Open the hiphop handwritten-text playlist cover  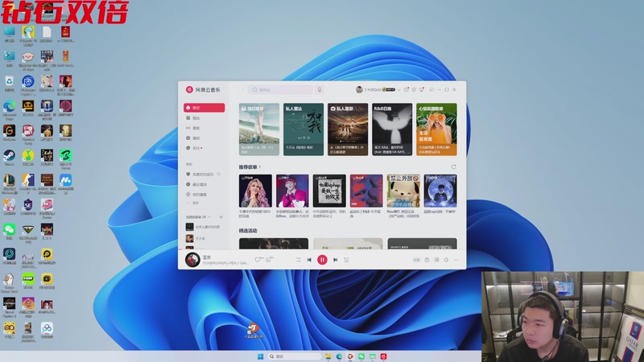[x=329, y=191]
